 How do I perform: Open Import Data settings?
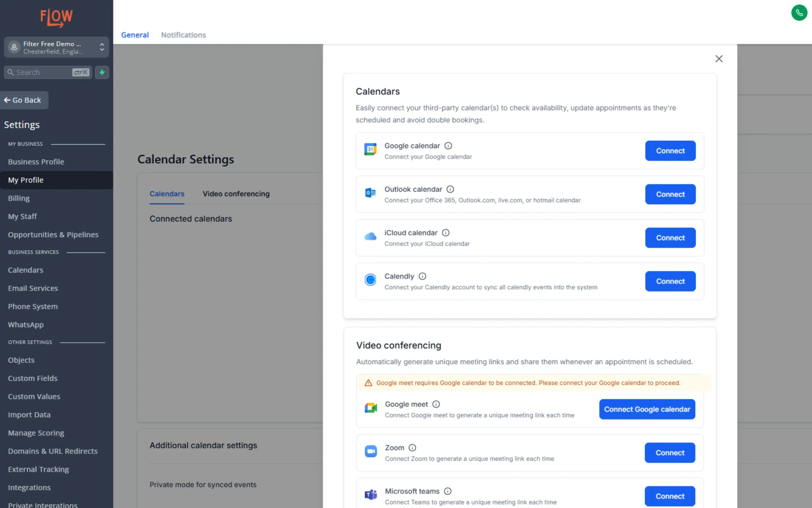(56, 415)
